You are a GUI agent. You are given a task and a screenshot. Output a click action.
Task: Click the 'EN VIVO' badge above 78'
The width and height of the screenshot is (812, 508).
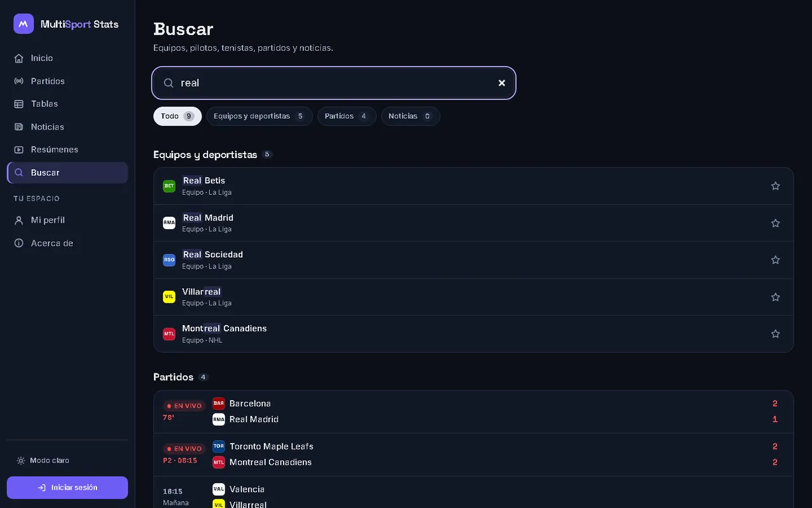(184, 406)
